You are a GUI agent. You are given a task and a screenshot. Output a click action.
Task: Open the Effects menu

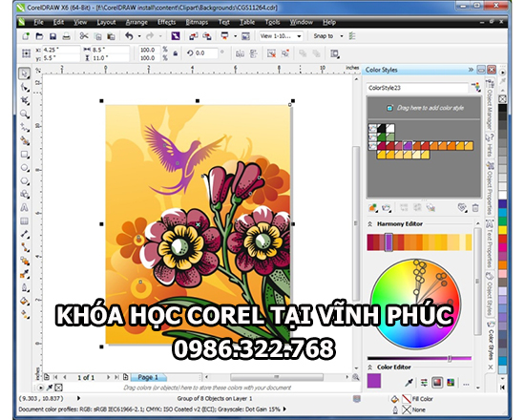click(x=166, y=22)
